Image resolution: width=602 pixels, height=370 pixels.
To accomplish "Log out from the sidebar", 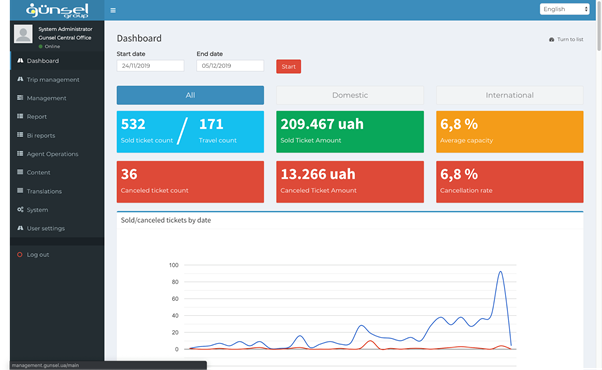I will click(57, 254).
